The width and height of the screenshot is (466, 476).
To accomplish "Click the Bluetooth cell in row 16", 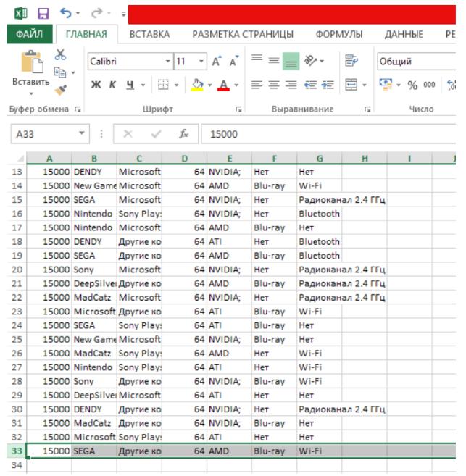I will coord(319,214).
